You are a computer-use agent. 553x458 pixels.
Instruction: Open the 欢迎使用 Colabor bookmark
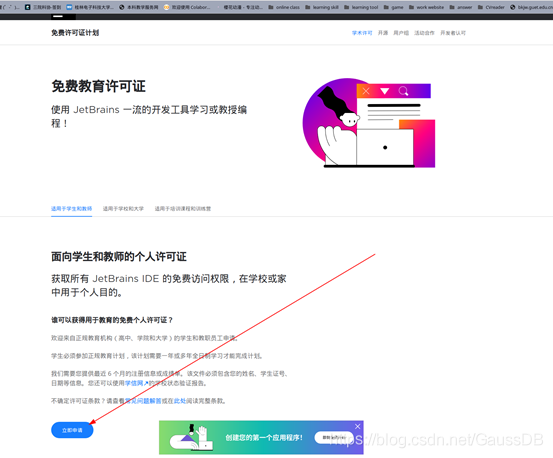(x=187, y=7)
